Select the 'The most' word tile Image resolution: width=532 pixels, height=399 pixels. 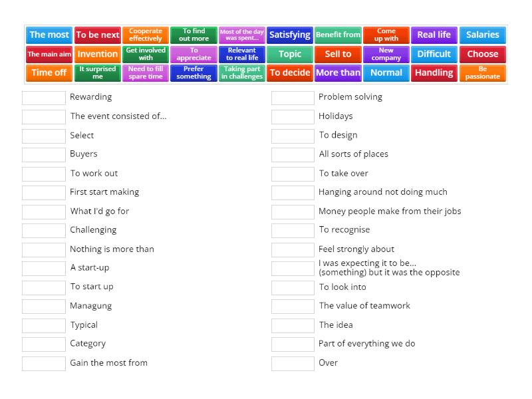(49, 35)
